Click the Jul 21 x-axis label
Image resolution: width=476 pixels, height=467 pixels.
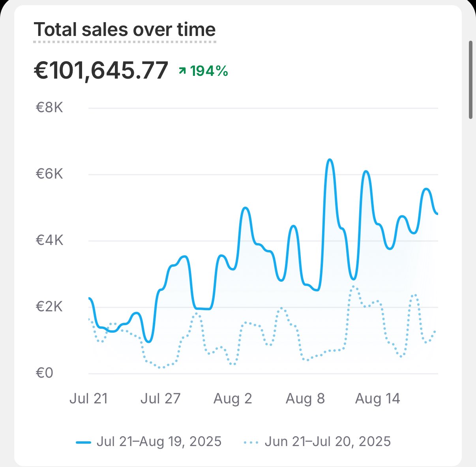(88, 399)
